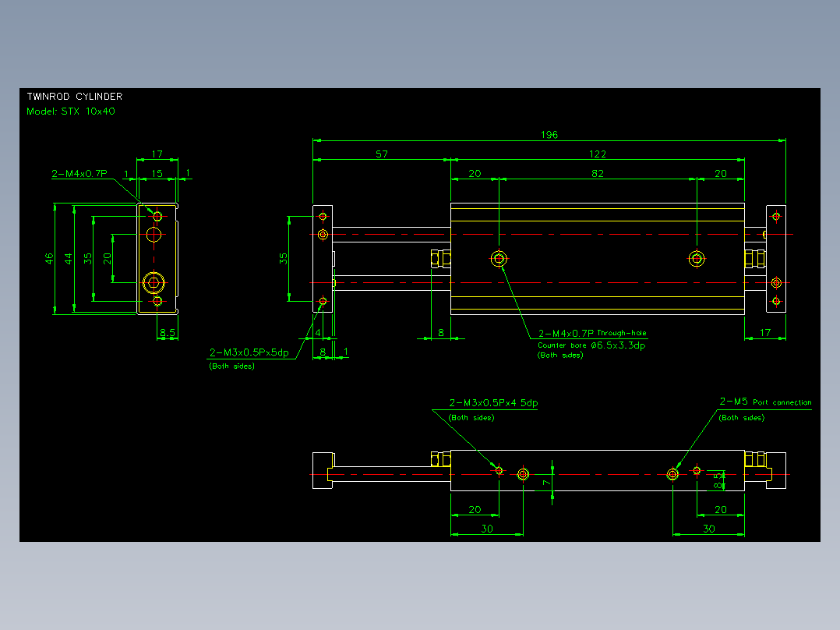The width and height of the screenshot is (840, 630).
Task: Select the 35 dimension beside the front view
Action: [x=283, y=258]
